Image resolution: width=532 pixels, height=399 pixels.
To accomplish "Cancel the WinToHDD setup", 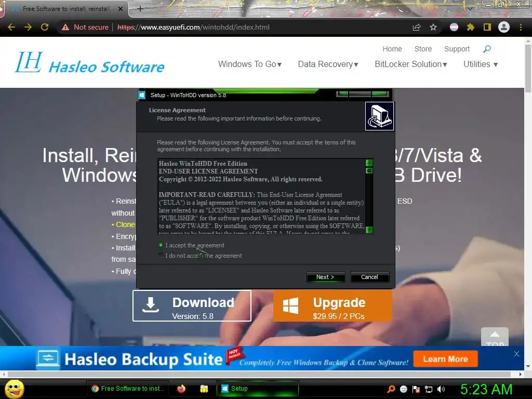I will pos(369,277).
